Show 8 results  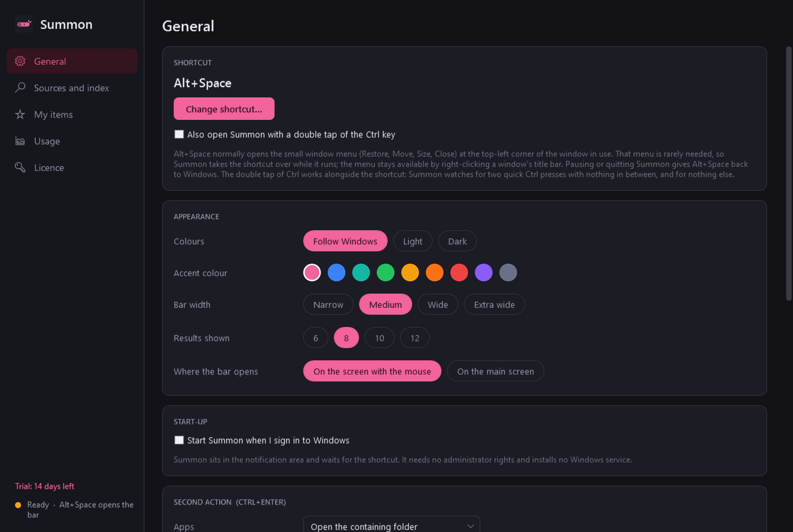(346, 338)
